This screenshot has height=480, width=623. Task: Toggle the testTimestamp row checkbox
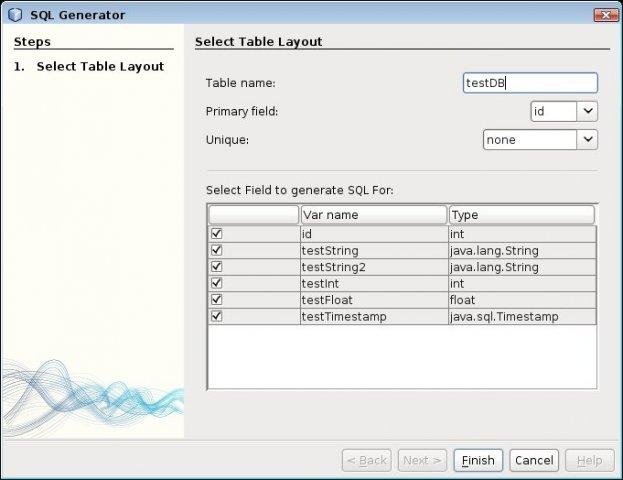[x=217, y=316]
